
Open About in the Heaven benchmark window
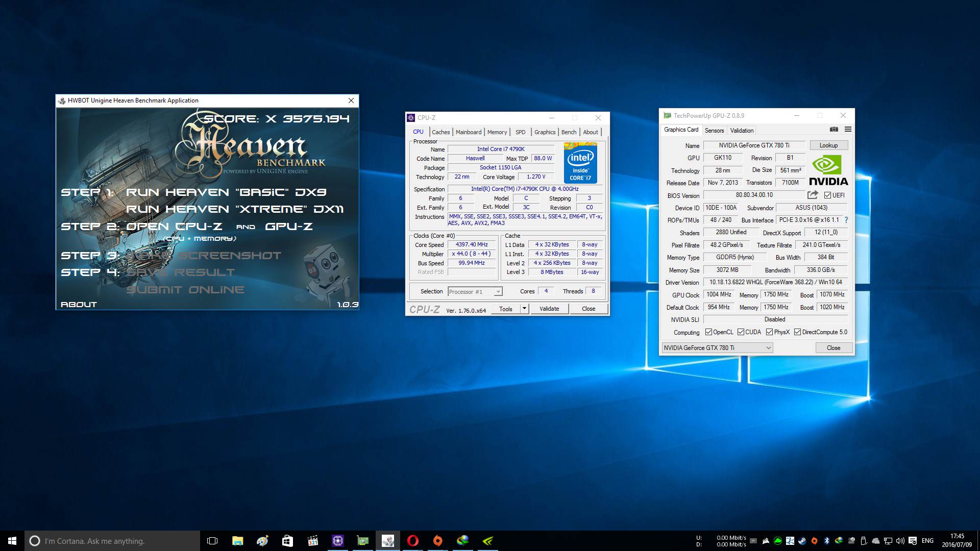pos(79,305)
